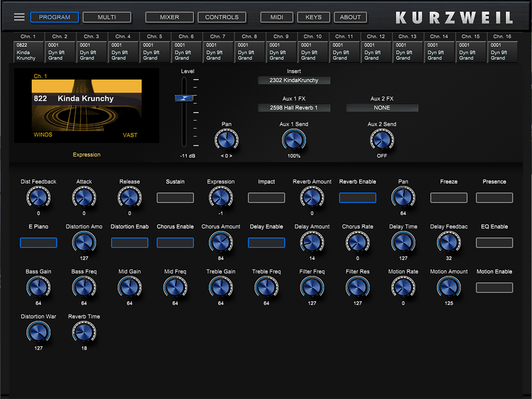Open the Insert effect selector 2302 KindaKrunchy

294,80
